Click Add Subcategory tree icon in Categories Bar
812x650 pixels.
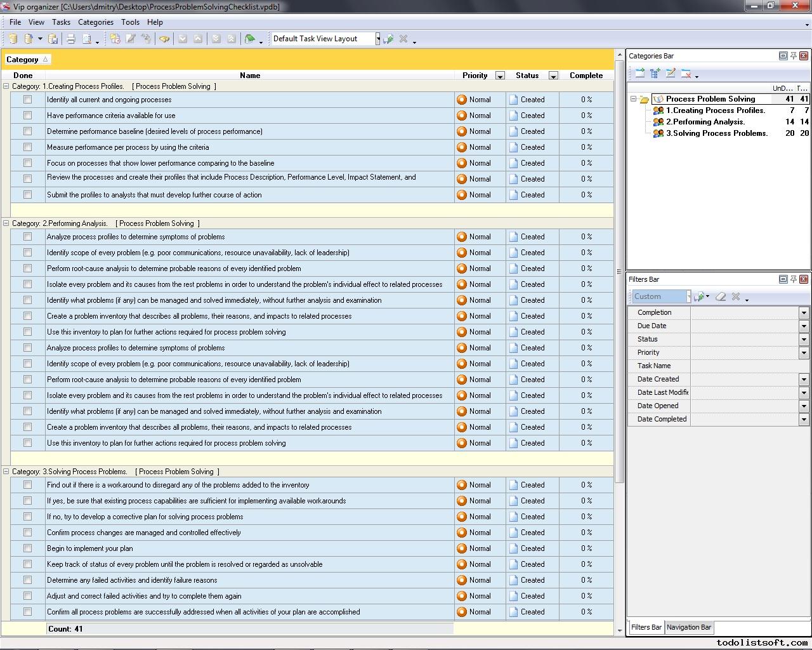click(x=655, y=74)
